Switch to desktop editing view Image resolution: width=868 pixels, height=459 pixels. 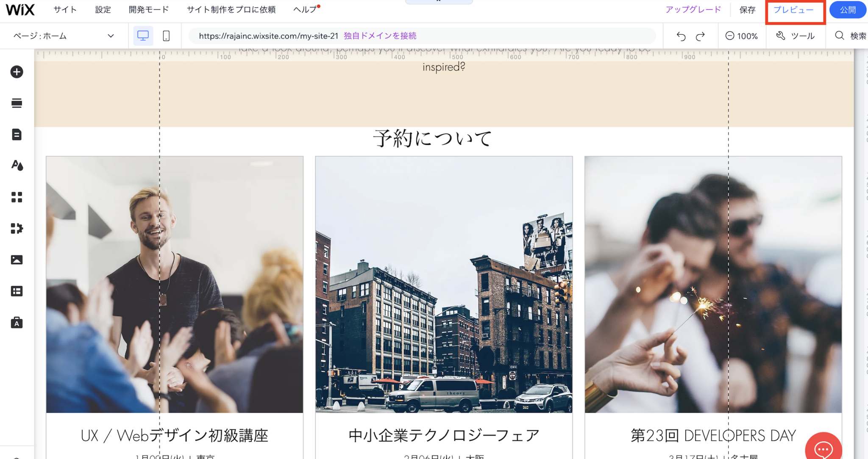click(143, 36)
